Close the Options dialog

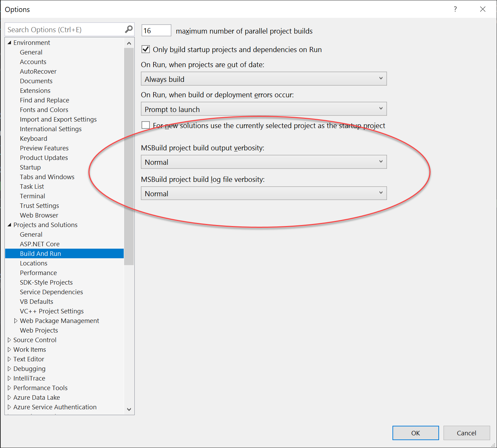coord(483,9)
